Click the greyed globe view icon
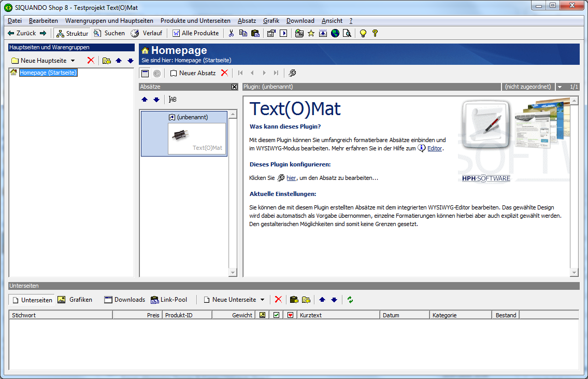The width and height of the screenshot is (588, 379). (157, 73)
